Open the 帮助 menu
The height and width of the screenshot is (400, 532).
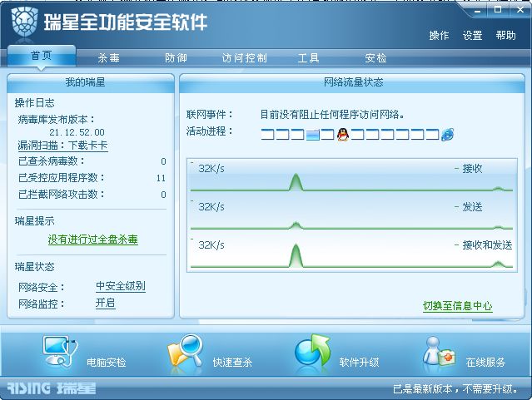coord(505,36)
